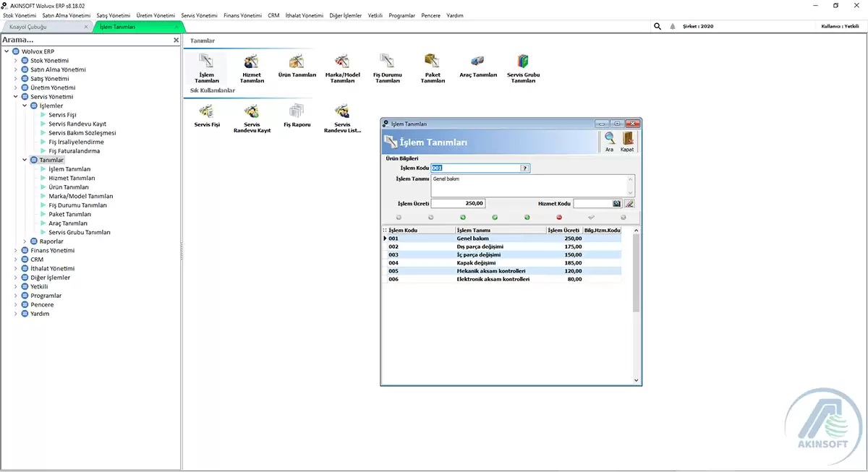868x472 pixels.
Task: Open the Fiş Raporu shortcut icon
Action: pyautogui.click(x=297, y=112)
